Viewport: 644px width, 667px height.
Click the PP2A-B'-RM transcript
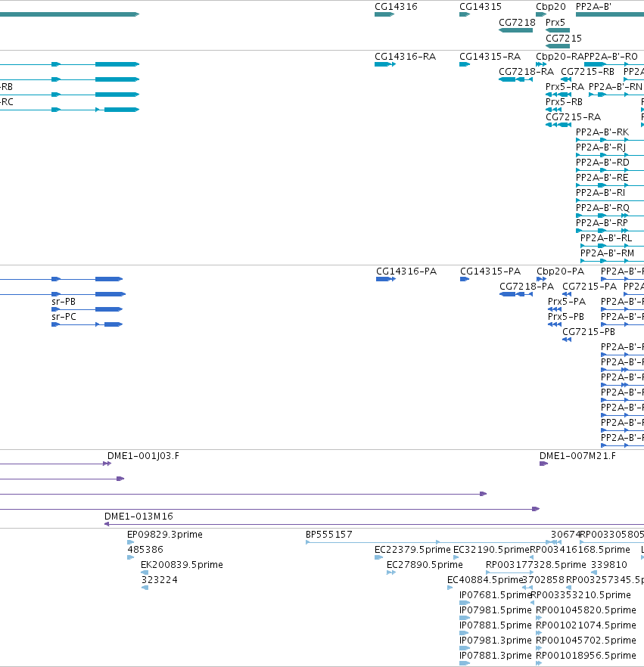pos(612,261)
